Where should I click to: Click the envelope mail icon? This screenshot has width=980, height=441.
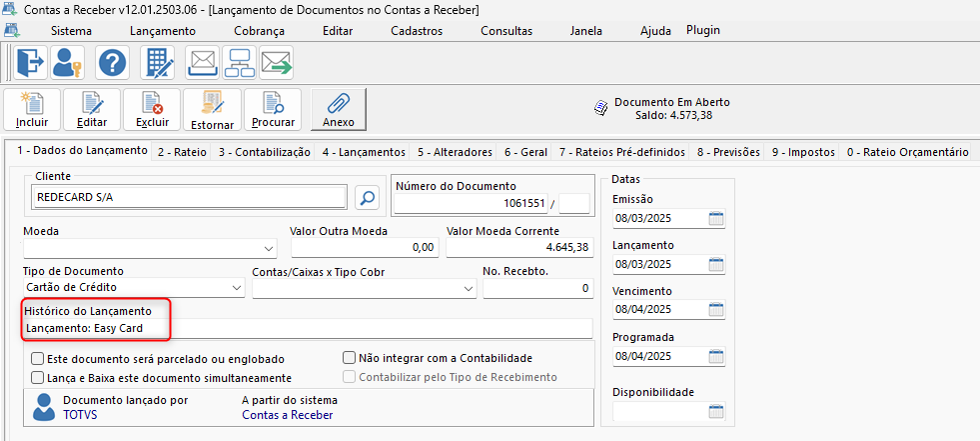pos(203,63)
